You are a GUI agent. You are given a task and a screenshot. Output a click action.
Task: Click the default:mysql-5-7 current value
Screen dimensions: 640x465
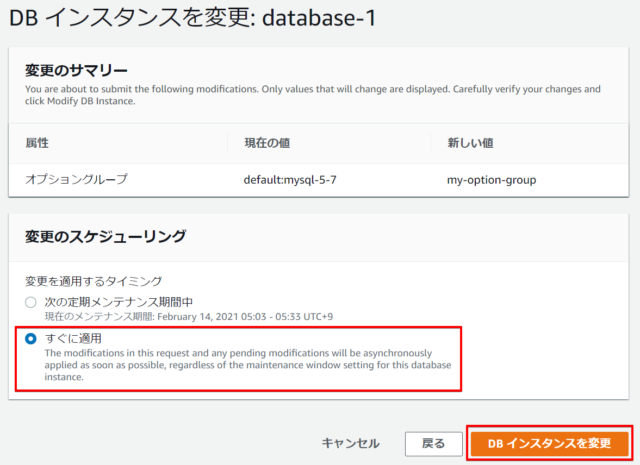click(290, 180)
